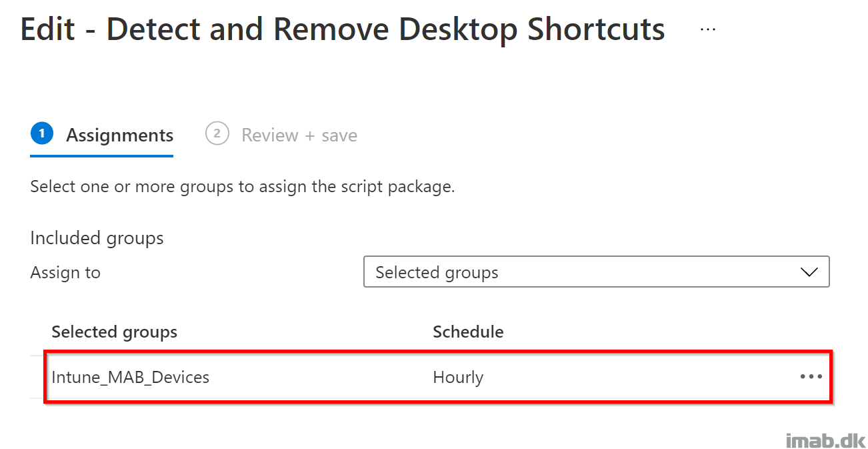The width and height of the screenshot is (868, 449).
Task: Click the imab.dk watermark
Action: (x=825, y=440)
